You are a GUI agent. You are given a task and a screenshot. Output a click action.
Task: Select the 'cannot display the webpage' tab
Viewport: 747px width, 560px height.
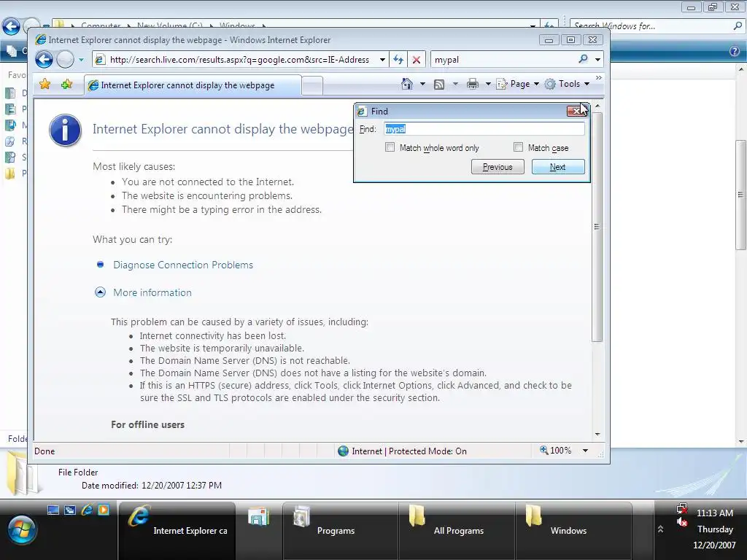point(193,85)
